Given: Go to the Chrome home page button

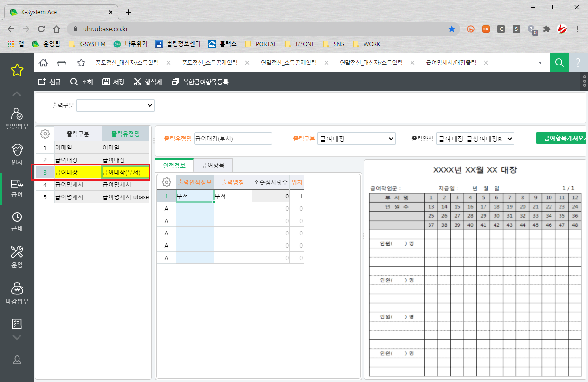Looking at the screenshot, I should (x=56, y=29).
